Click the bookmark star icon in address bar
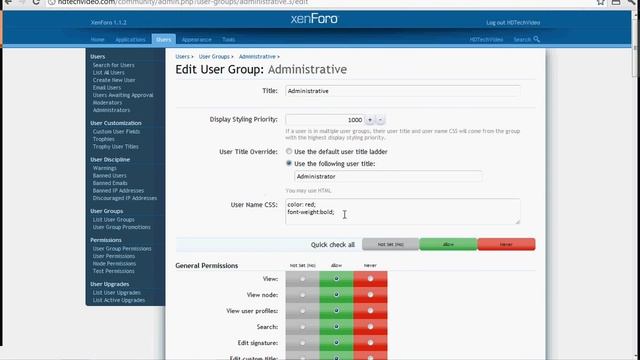The height and width of the screenshot is (360, 640). click(x=600, y=2)
